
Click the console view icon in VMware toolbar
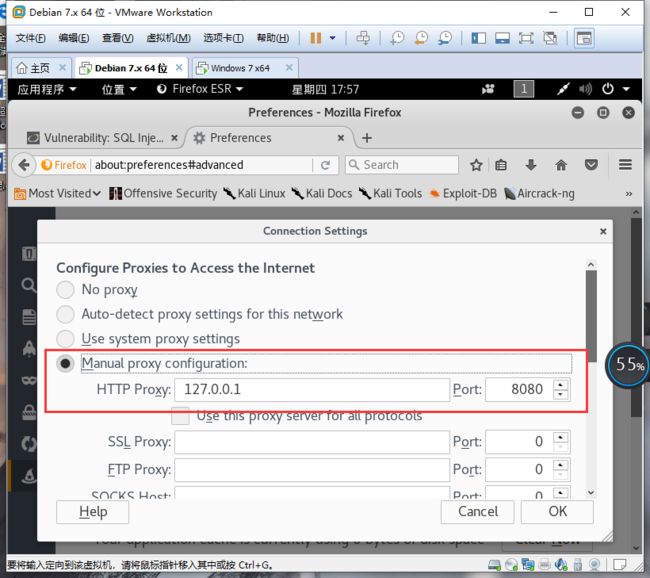[584, 39]
